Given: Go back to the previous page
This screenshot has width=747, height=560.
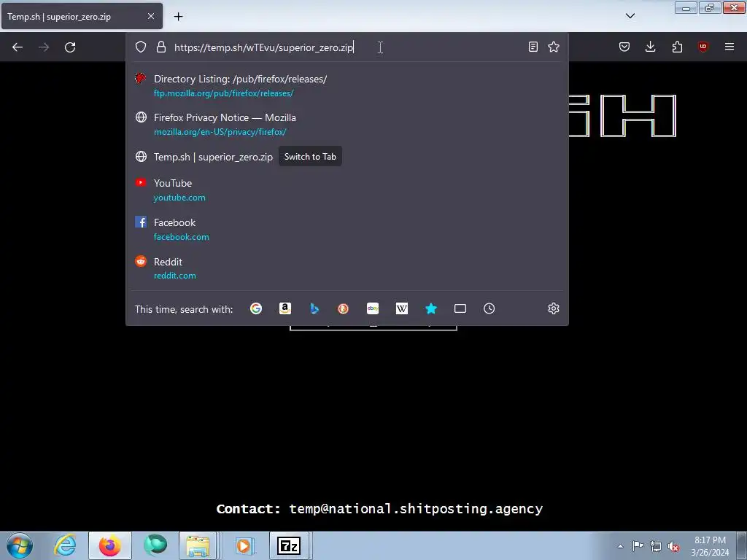Looking at the screenshot, I should [18, 47].
